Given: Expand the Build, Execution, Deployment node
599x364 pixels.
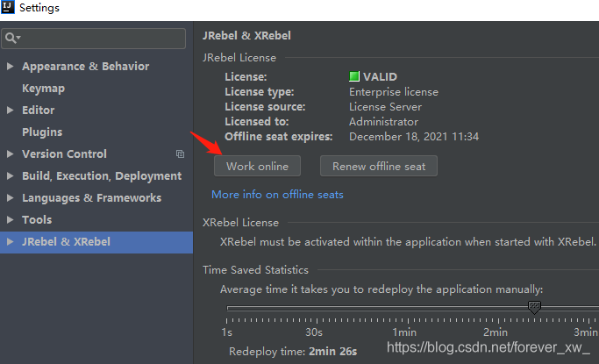Looking at the screenshot, I should pos(11,176).
